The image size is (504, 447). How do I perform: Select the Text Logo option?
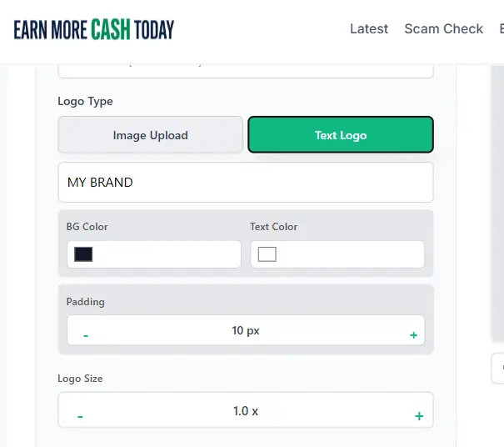[340, 135]
